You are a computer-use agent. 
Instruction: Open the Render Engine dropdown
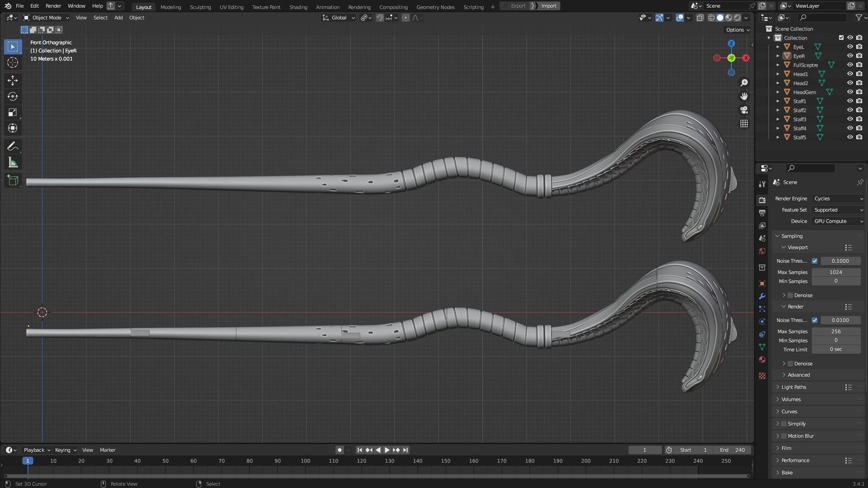[838, 199]
